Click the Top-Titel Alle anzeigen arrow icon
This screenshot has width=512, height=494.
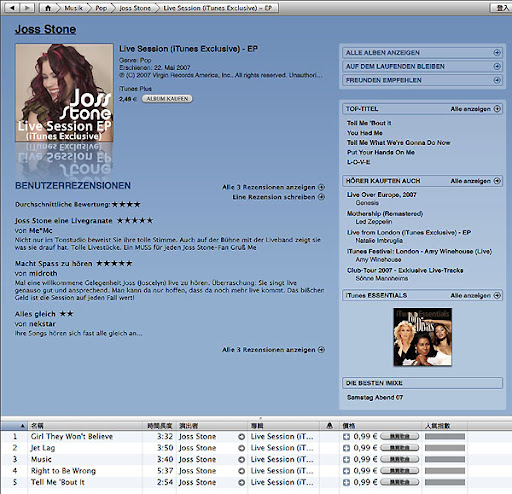497,109
